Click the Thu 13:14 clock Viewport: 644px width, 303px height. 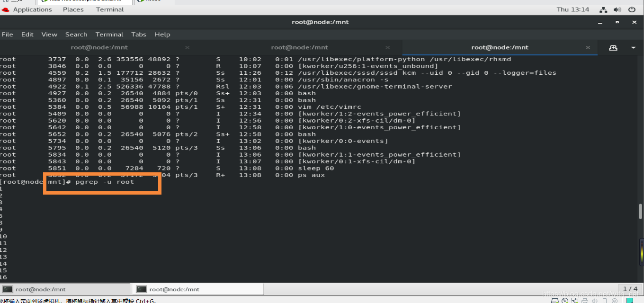(573, 9)
